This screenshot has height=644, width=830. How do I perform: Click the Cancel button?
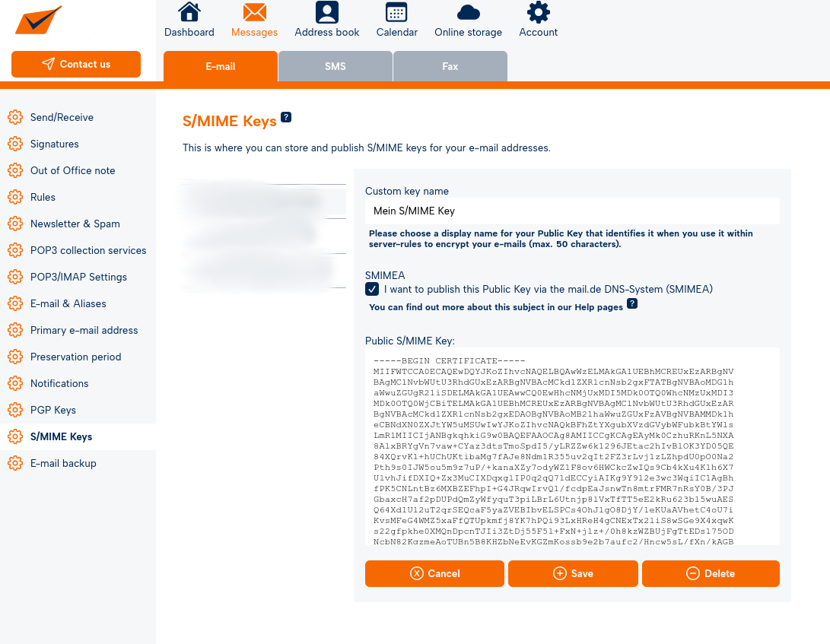coord(434,574)
